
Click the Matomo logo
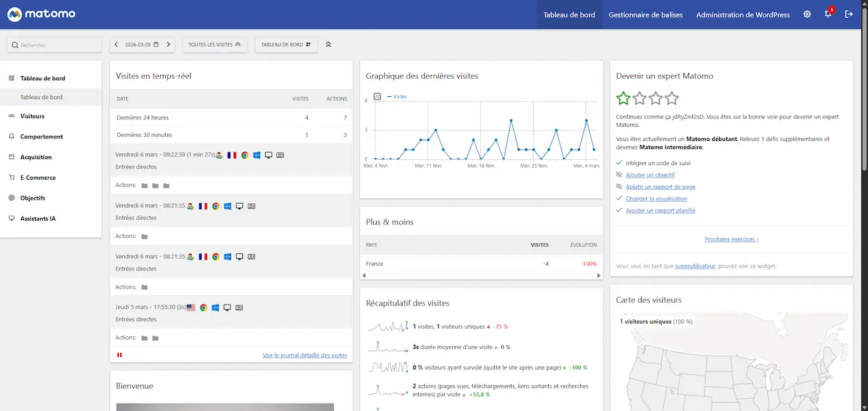42,13
